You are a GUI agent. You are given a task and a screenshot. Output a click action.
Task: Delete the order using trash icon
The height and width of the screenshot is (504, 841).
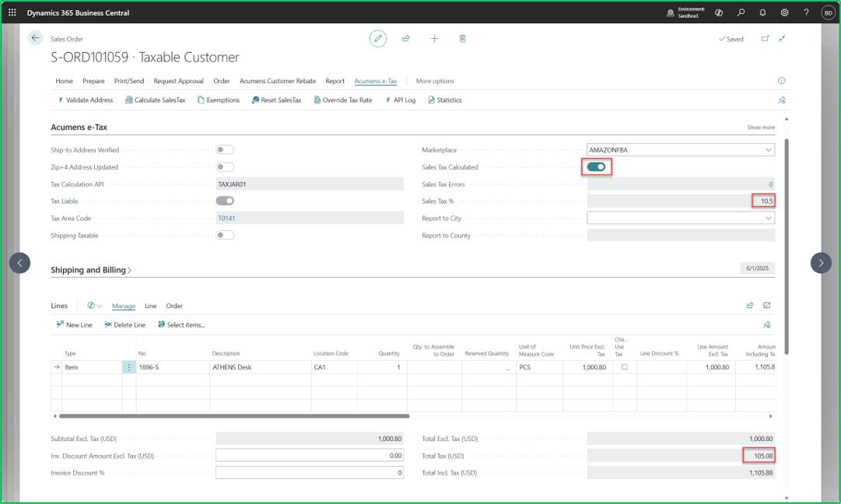pyautogui.click(x=462, y=39)
